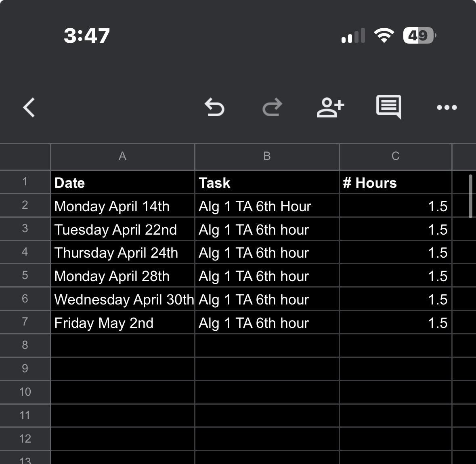Select column A header

122,156
